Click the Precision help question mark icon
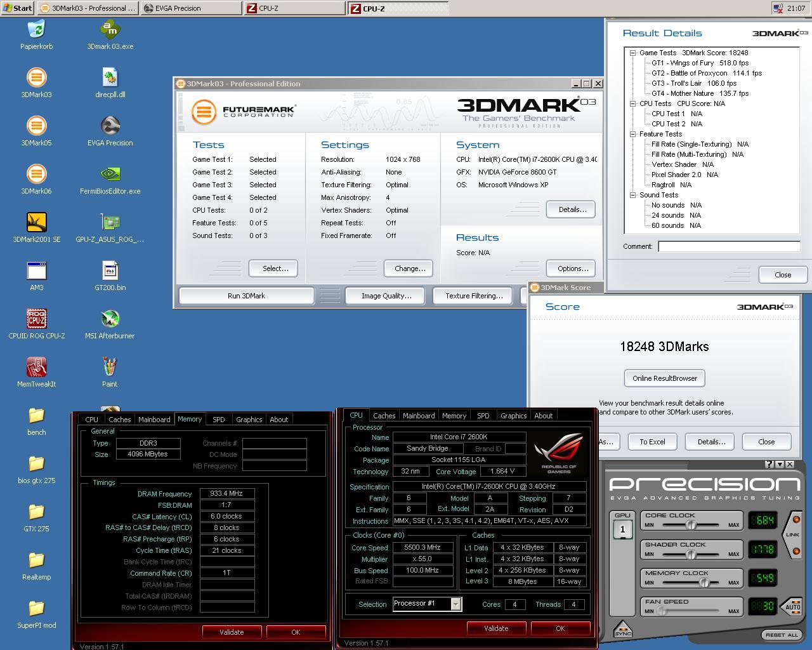 (769, 465)
